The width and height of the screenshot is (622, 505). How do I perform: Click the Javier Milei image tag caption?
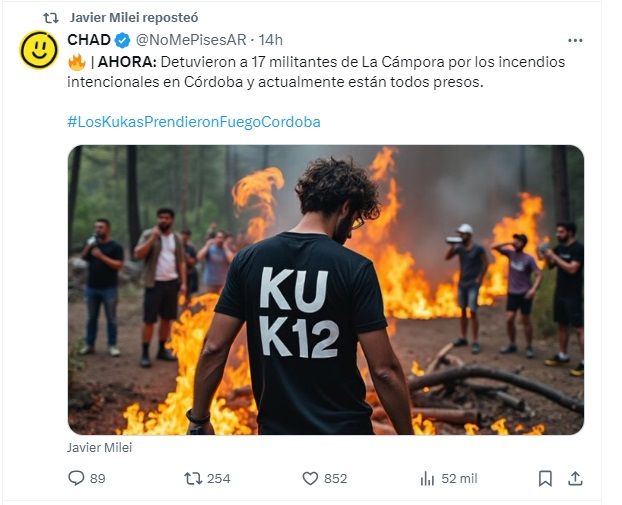coord(100,447)
